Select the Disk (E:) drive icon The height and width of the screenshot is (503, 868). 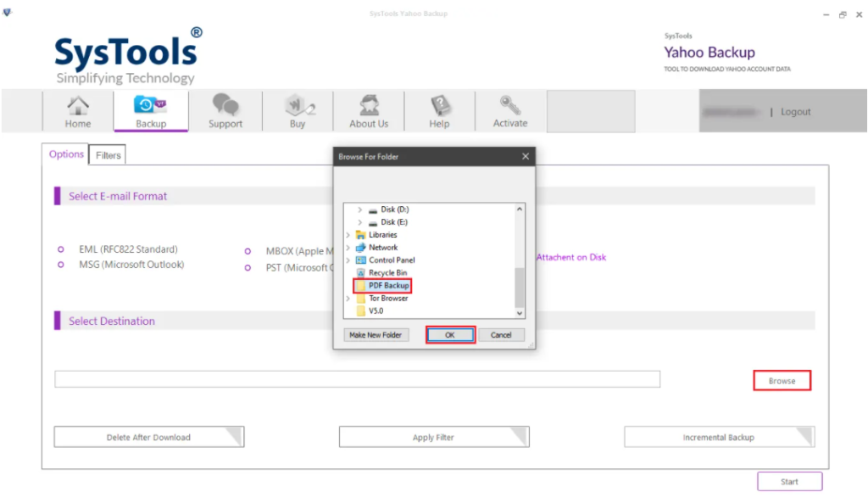tap(373, 223)
